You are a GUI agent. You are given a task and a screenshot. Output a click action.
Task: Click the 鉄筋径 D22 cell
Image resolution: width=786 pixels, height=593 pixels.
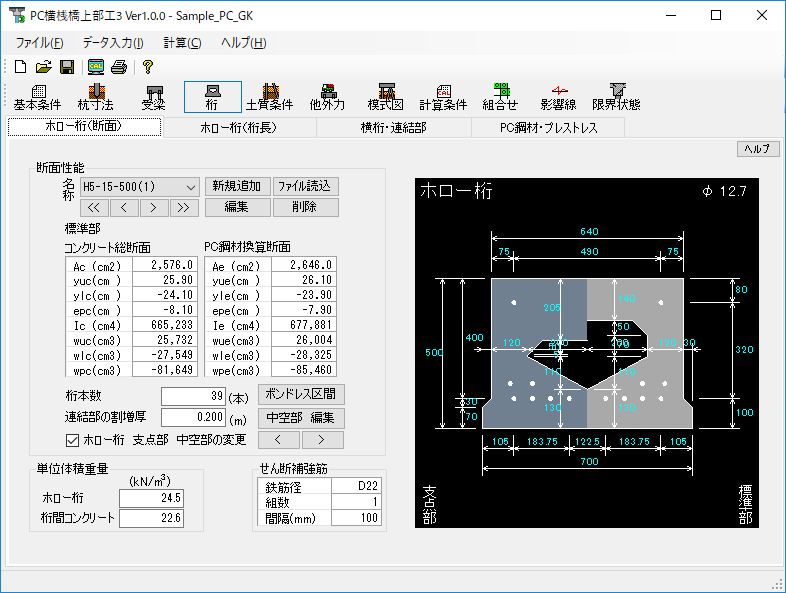pos(356,486)
